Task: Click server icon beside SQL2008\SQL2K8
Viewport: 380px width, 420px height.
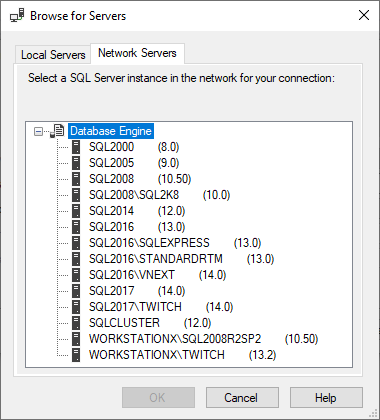Action: 76,195
